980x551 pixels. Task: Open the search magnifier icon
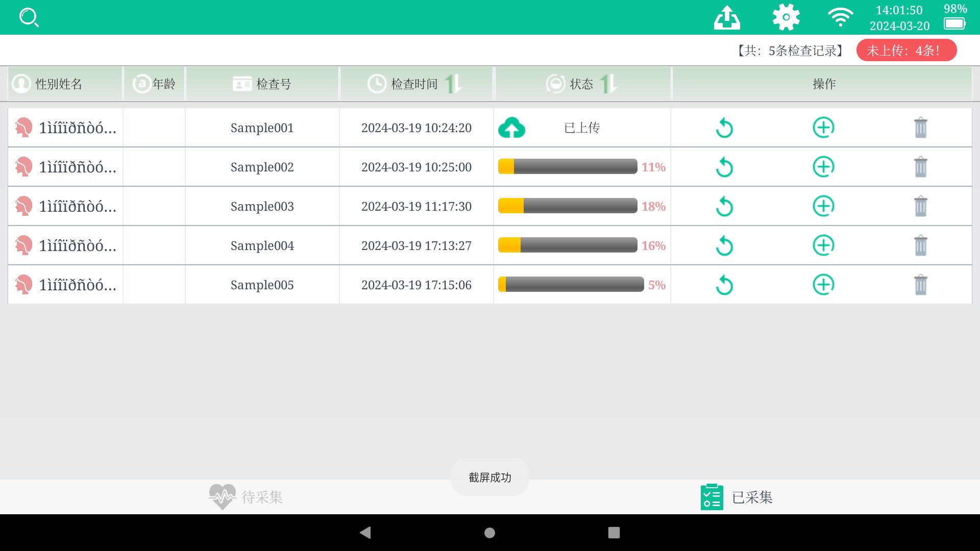[29, 17]
